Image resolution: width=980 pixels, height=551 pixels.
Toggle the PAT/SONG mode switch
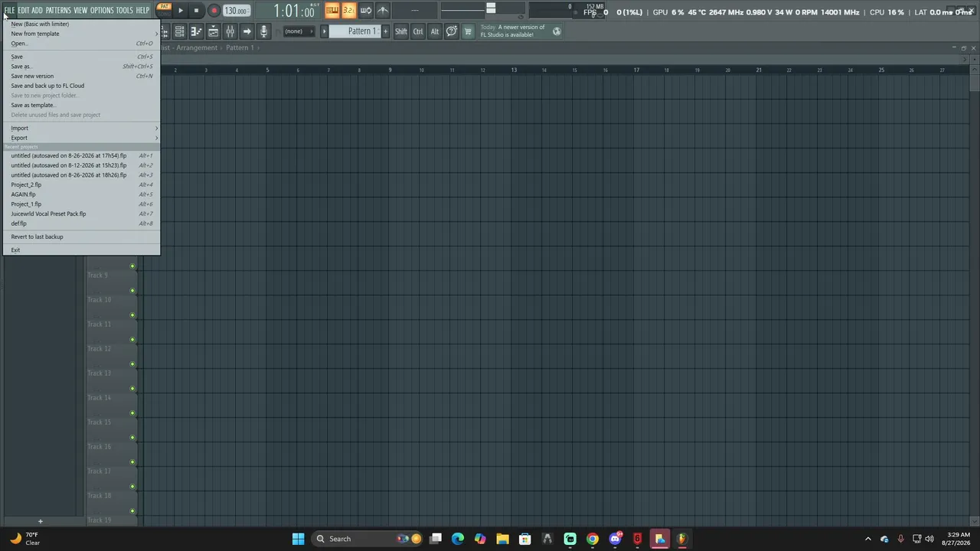[x=164, y=10]
